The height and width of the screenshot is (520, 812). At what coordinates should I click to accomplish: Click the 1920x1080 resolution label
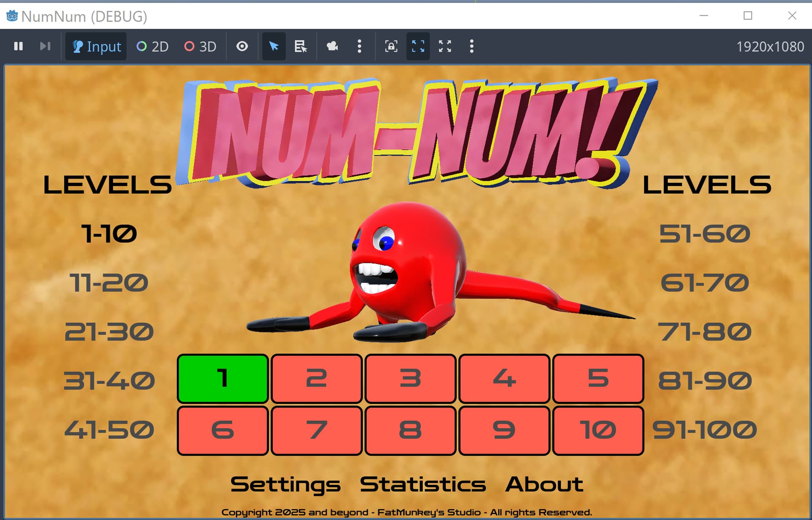(770, 47)
